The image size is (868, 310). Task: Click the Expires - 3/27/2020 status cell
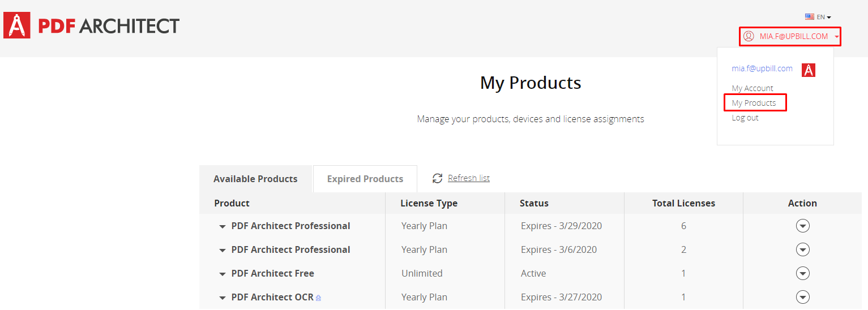point(561,297)
